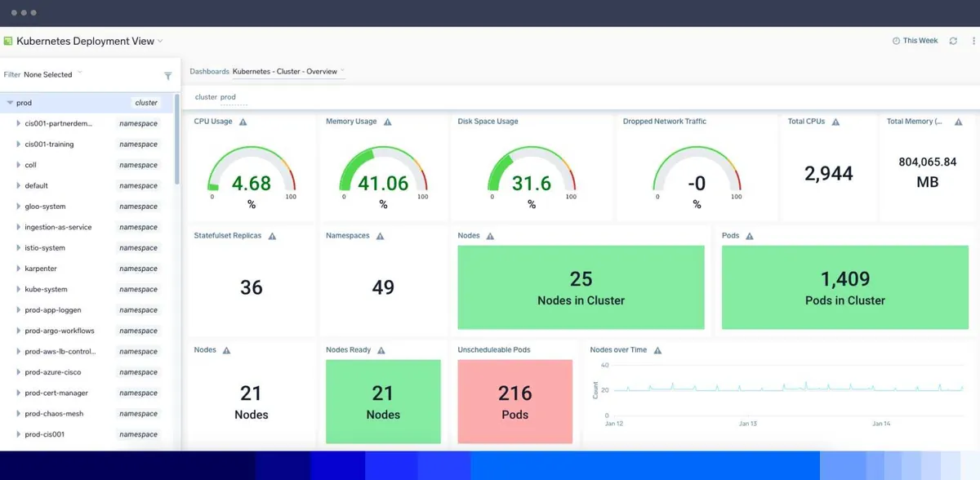Click the left tree panel scrollbar
The width and height of the screenshot is (980, 480).
(x=177, y=139)
